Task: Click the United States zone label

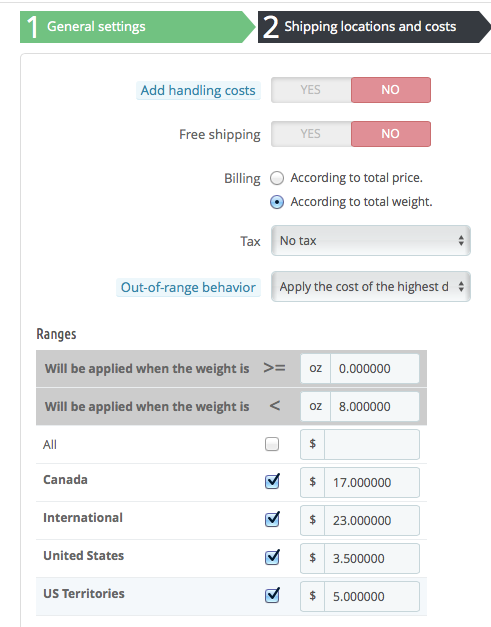Action: [x=84, y=555]
